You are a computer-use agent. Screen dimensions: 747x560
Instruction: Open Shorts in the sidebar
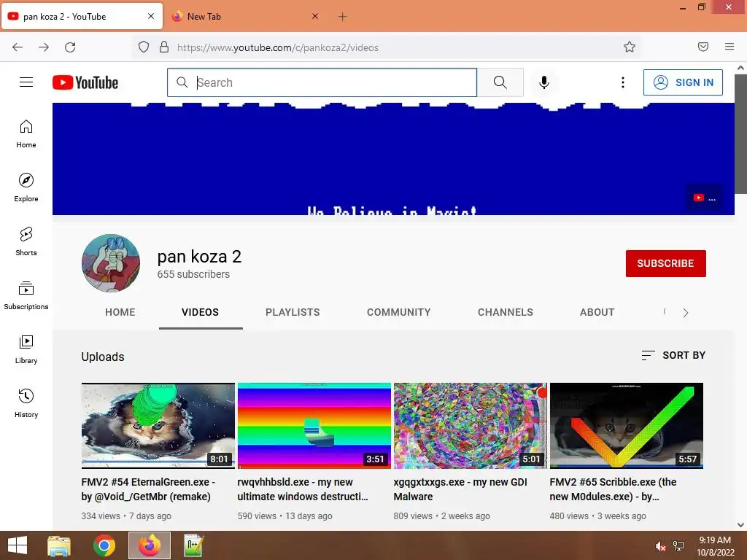click(26, 241)
